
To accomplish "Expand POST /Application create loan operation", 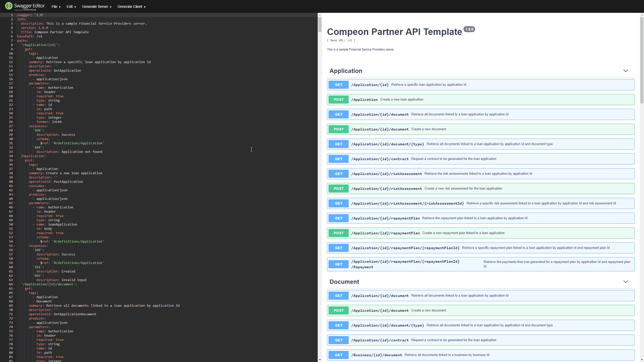I will tap(481, 100).
